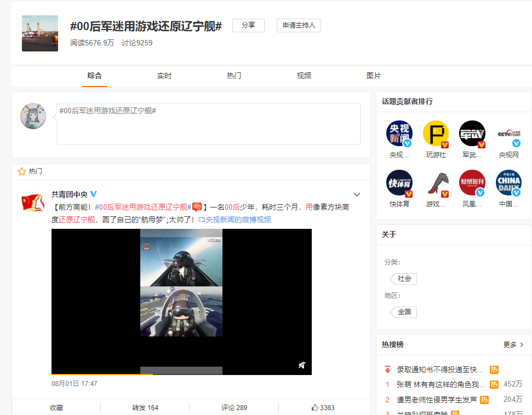Screen dimensions: 532x415
Task: Switch to the 视频 tab
Action: click(x=304, y=76)
